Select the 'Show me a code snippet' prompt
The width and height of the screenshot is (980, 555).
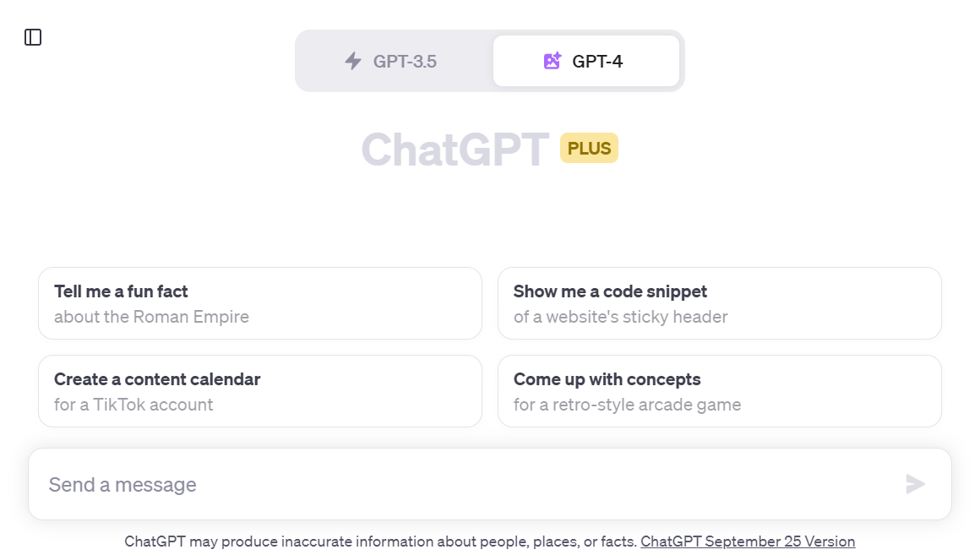pos(719,303)
